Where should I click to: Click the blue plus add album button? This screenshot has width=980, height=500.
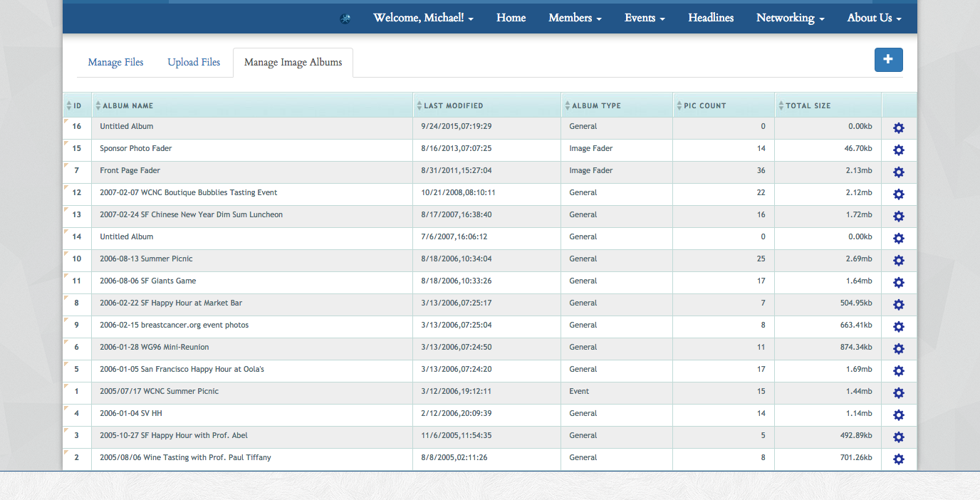click(888, 60)
